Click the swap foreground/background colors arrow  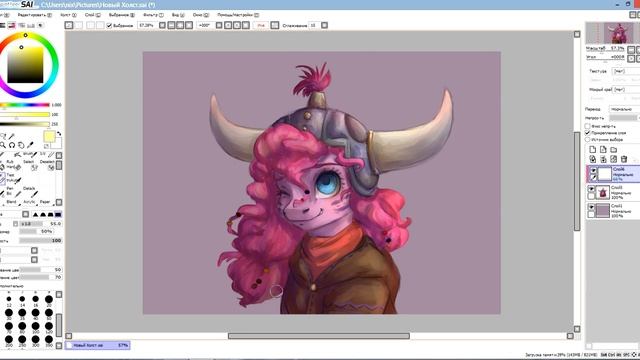(x=59, y=133)
